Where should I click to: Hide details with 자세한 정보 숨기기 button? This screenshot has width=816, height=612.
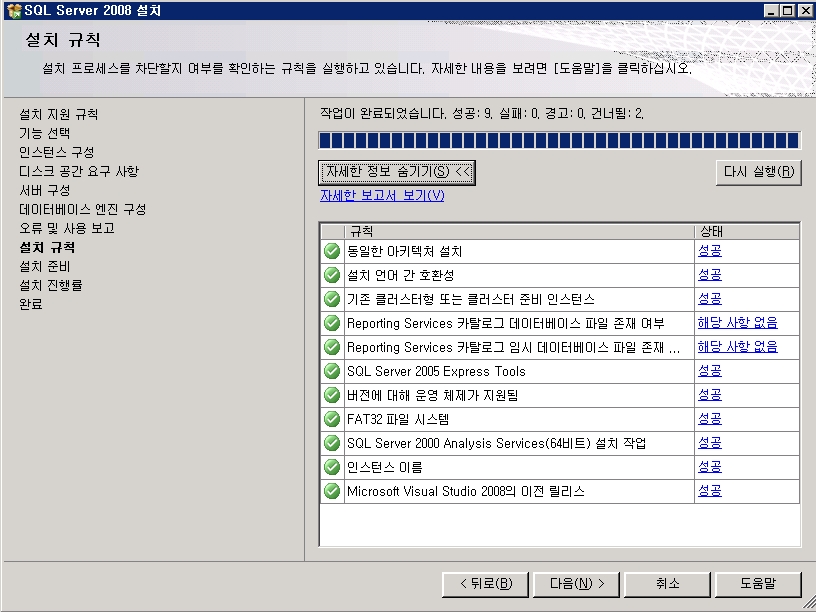pyautogui.click(x=397, y=172)
